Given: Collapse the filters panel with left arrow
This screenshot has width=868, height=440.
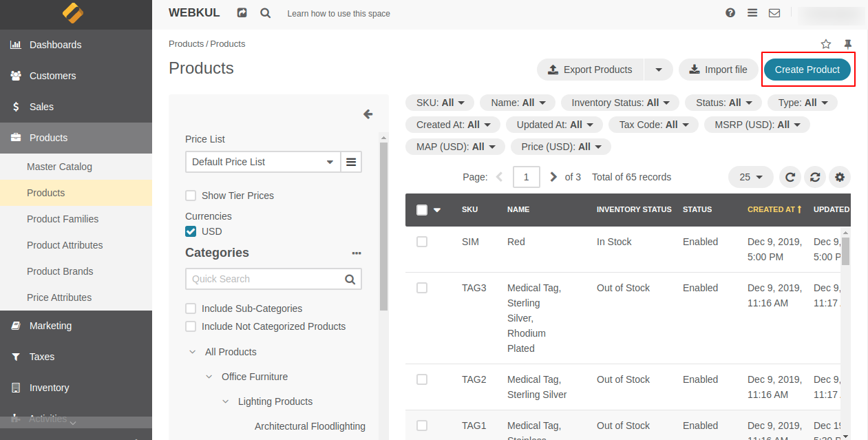Looking at the screenshot, I should pyautogui.click(x=368, y=114).
